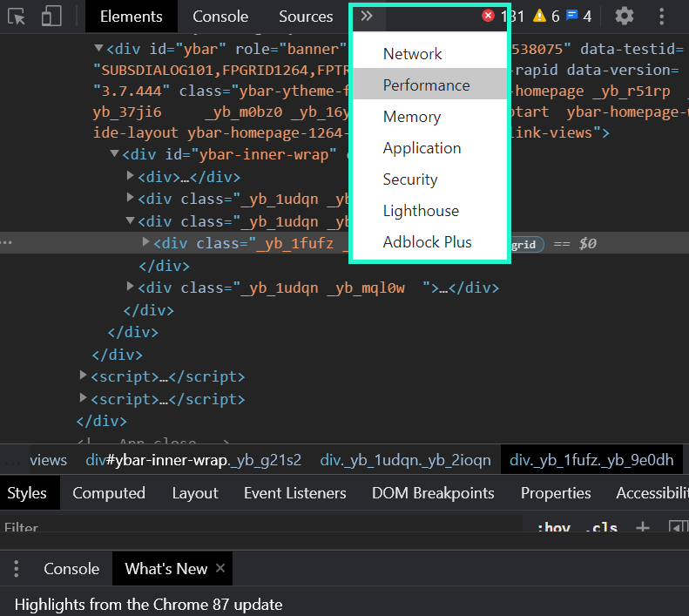Expand the <div>…</div> child node

(130, 176)
